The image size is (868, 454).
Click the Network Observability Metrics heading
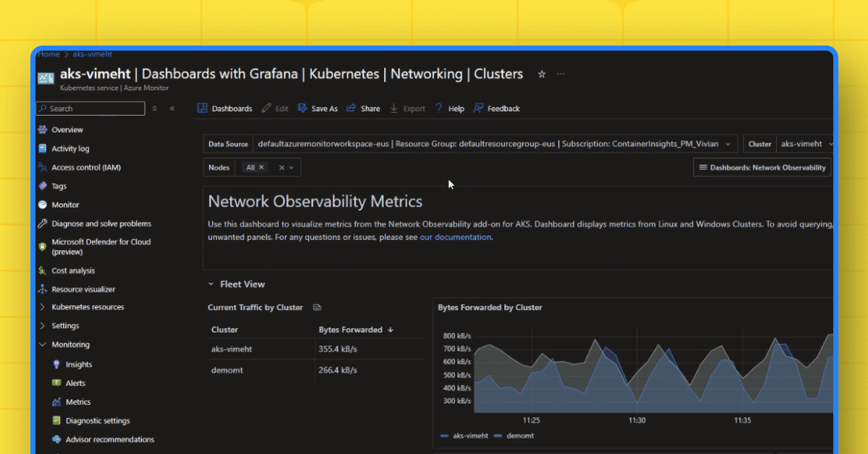pos(315,202)
